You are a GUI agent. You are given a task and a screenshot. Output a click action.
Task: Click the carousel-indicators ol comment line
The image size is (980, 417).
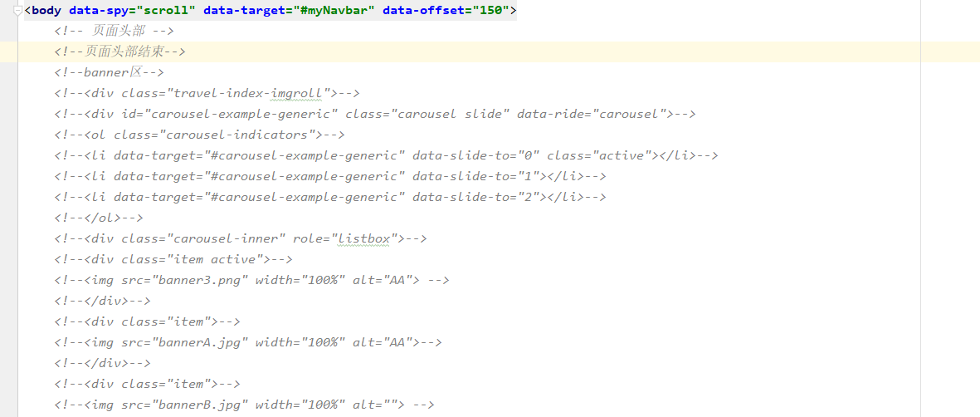[199, 135]
